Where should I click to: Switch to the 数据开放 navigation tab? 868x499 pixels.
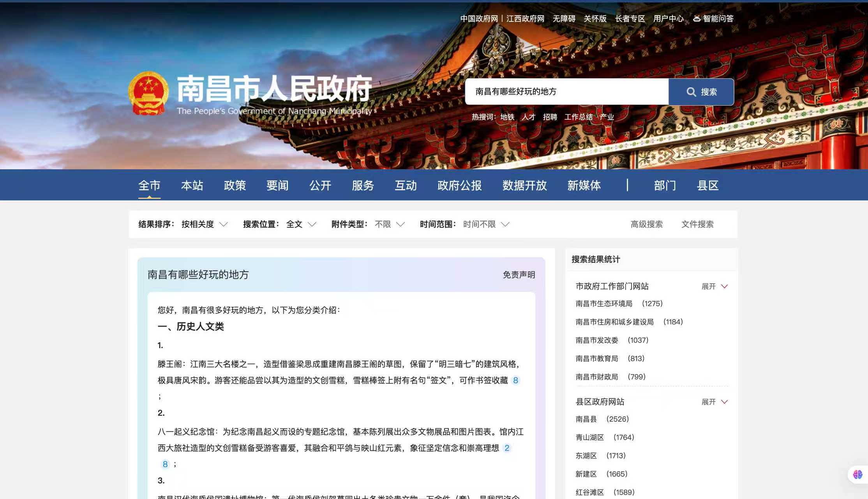[x=524, y=186]
